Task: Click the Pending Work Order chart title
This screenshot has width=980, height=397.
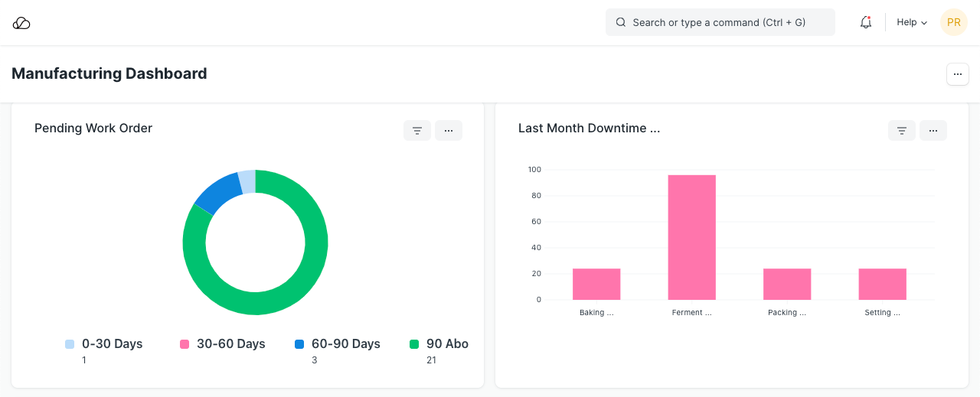Action: click(93, 129)
